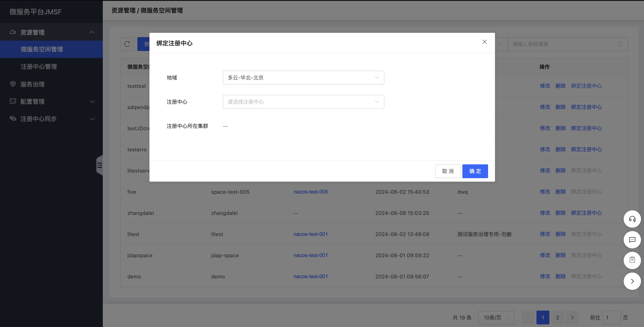Open nacos-test-001 link in jdapspace row
Viewport: 644px width, 327px height.
click(311, 255)
